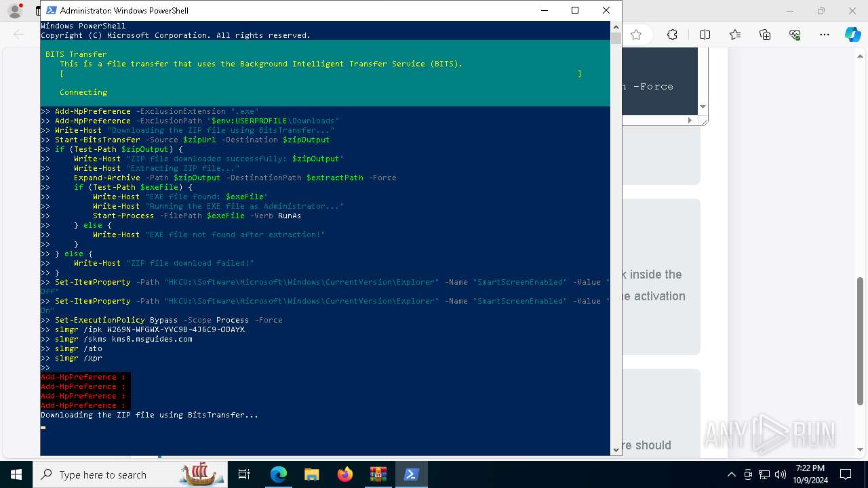Image resolution: width=868 pixels, height=488 pixels.
Task: Restore down the Edge browser window
Action: point(821,11)
